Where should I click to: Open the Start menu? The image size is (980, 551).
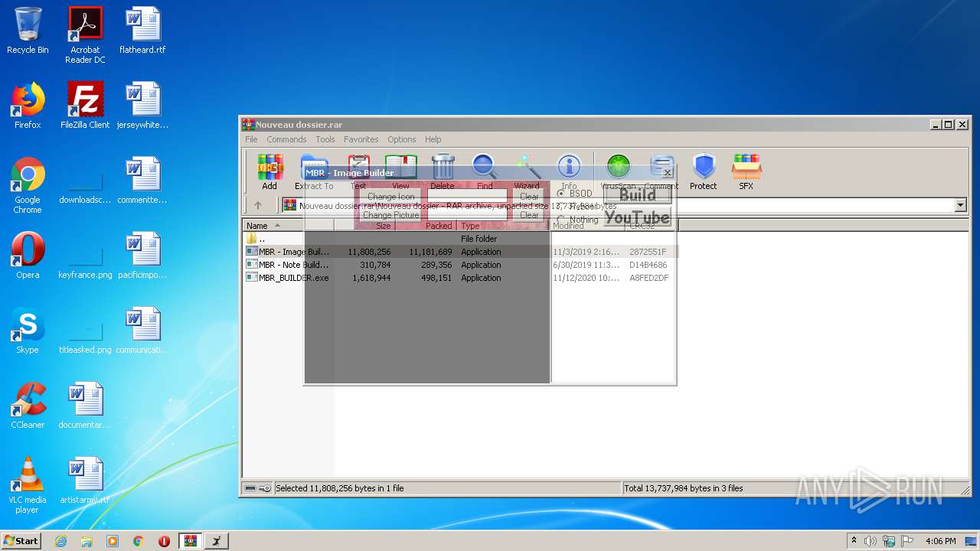(x=21, y=541)
